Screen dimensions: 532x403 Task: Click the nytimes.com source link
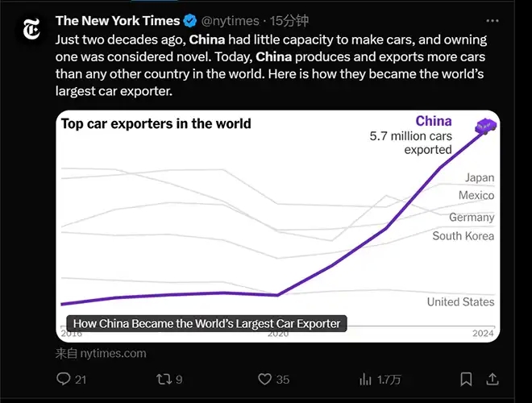[x=101, y=353]
